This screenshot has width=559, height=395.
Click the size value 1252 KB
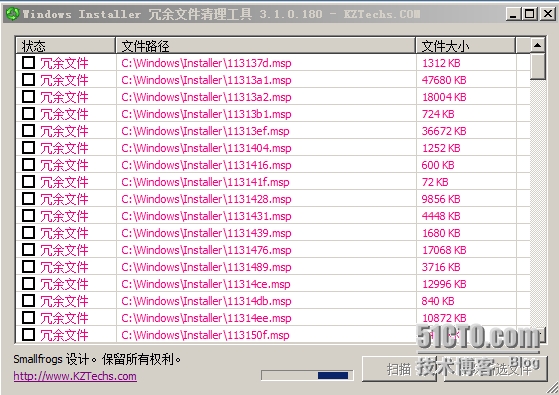pos(441,148)
